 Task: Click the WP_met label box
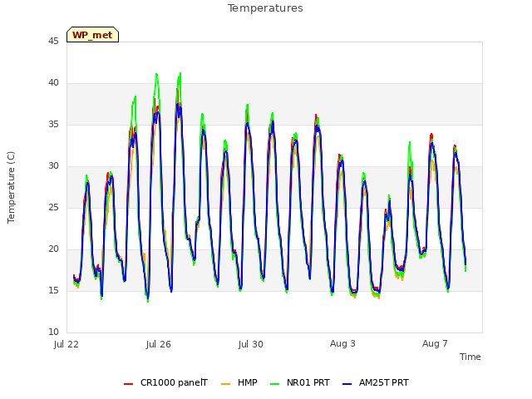[x=92, y=35]
